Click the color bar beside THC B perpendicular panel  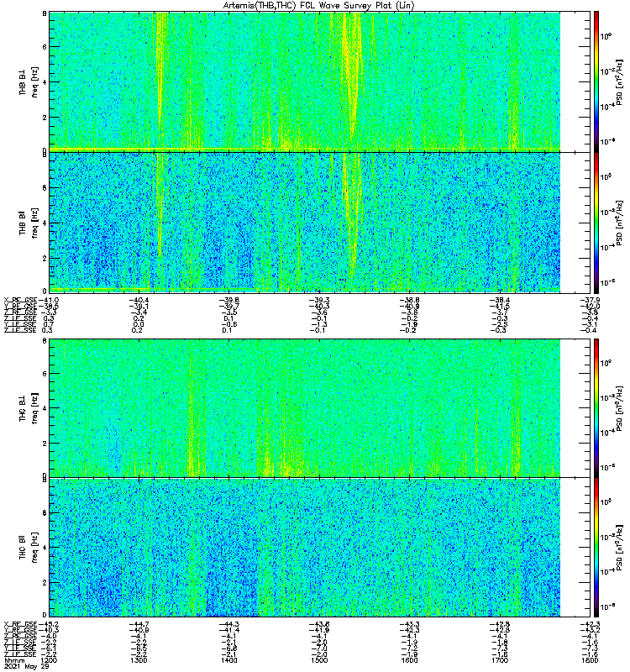(x=596, y=408)
